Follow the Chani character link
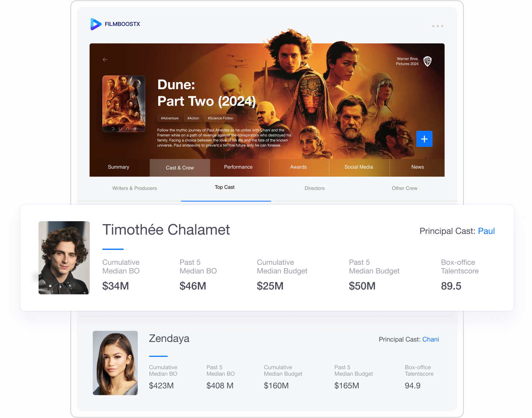 (x=431, y=339)
